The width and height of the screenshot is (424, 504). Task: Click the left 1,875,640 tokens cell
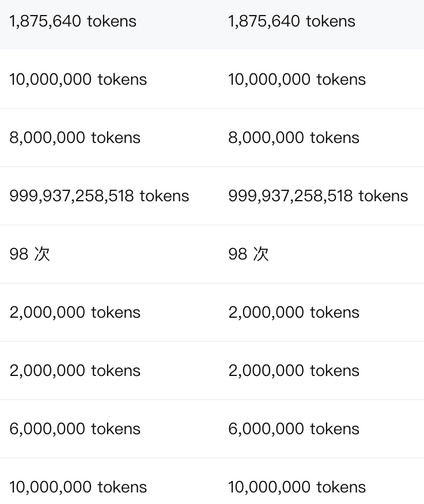(x=73, y=21)
